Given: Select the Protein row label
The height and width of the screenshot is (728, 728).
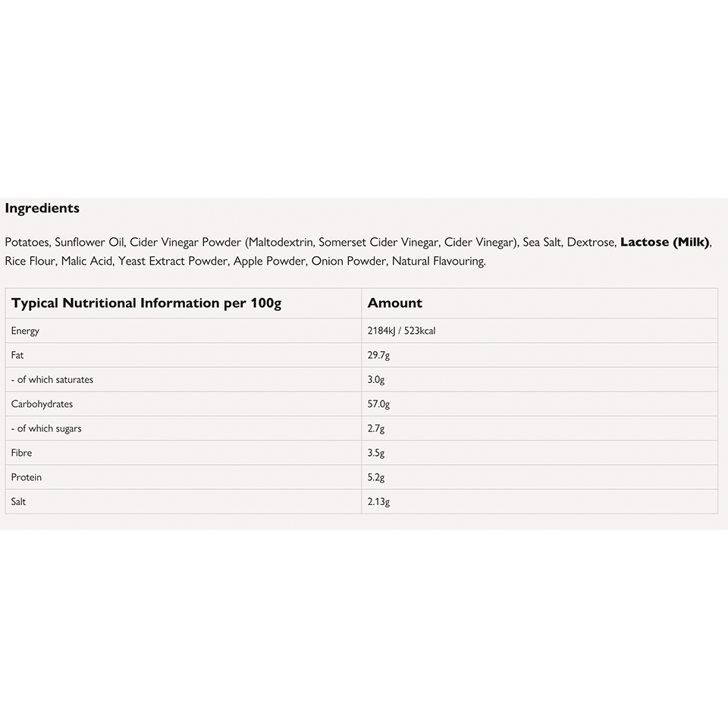Looking at the screenshot, I should (x=27, y=477).
